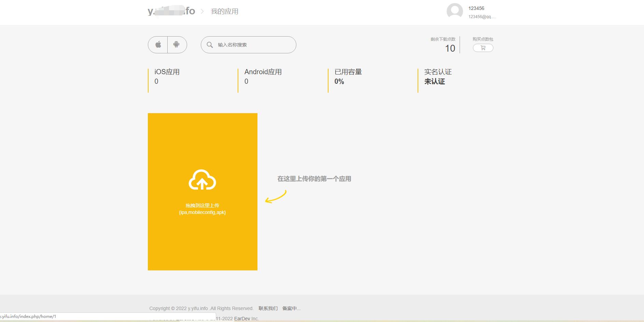Expand the account menu for user 123456
This screenshot has width=644, height=322.
477,8
